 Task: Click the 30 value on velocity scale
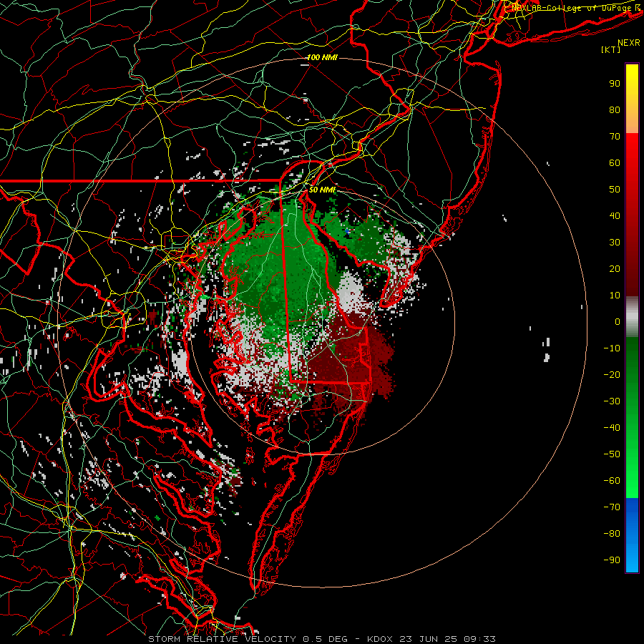[615, 243]
